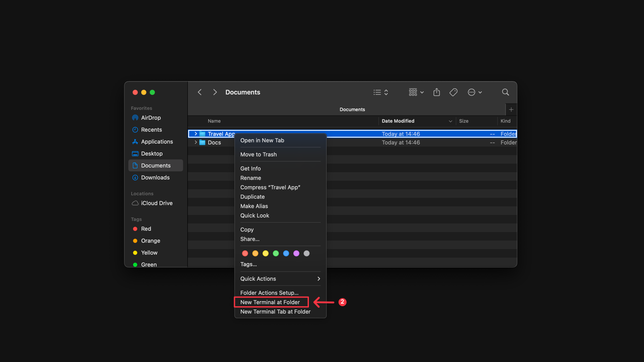Open the Downloads sidebar item
Screen dimensions: 644x362
[x=154, y=177]
